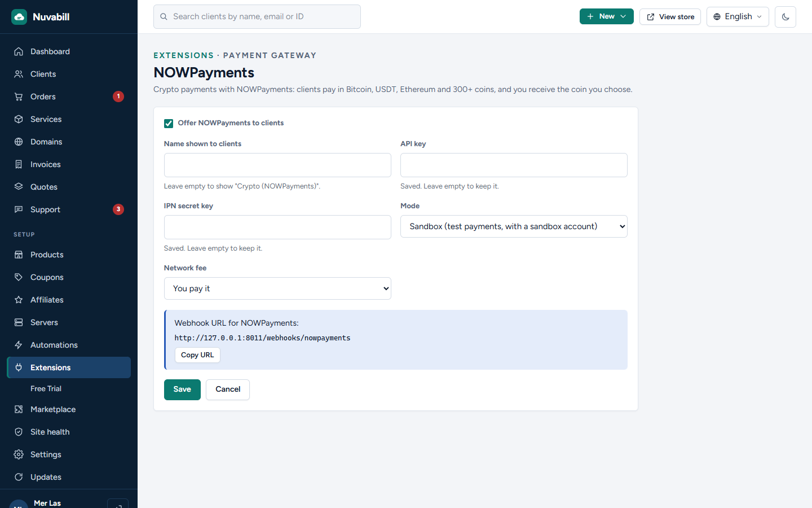The height and width of the screenshot is (508, 812).
Task: Toggle dark mode with moon icon
Action: pos(785,17)
